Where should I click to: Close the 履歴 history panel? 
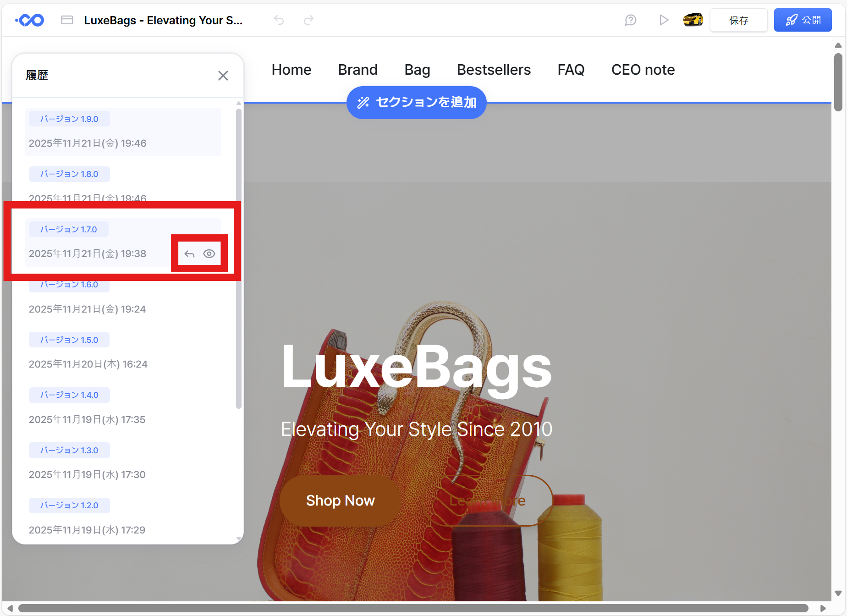(223, 76)
